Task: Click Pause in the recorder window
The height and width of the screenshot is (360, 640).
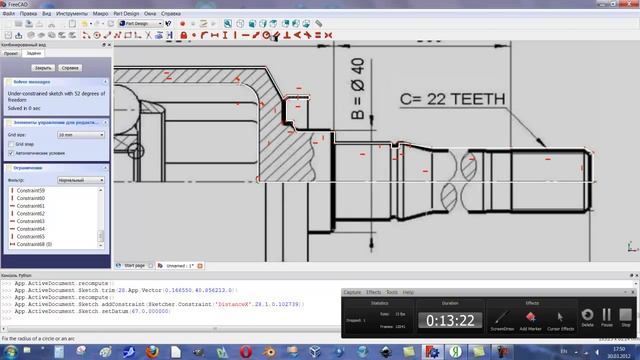Action: coord(607,318)
